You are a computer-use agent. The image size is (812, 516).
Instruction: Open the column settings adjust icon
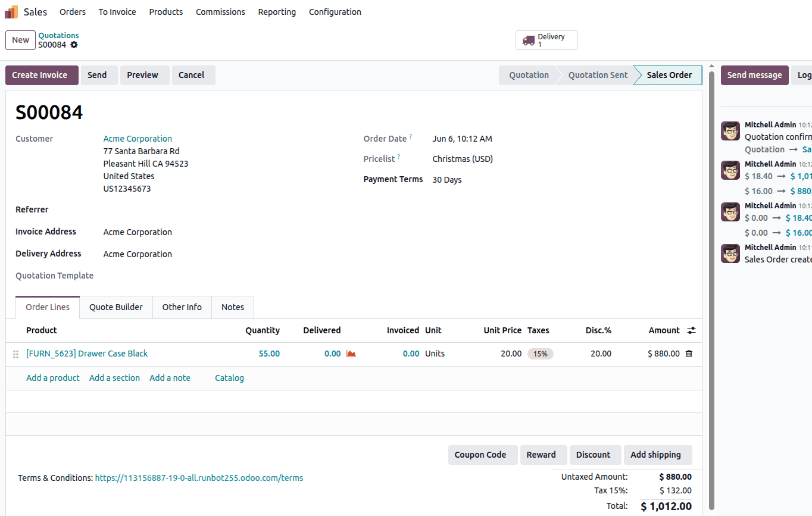[691, 330]
